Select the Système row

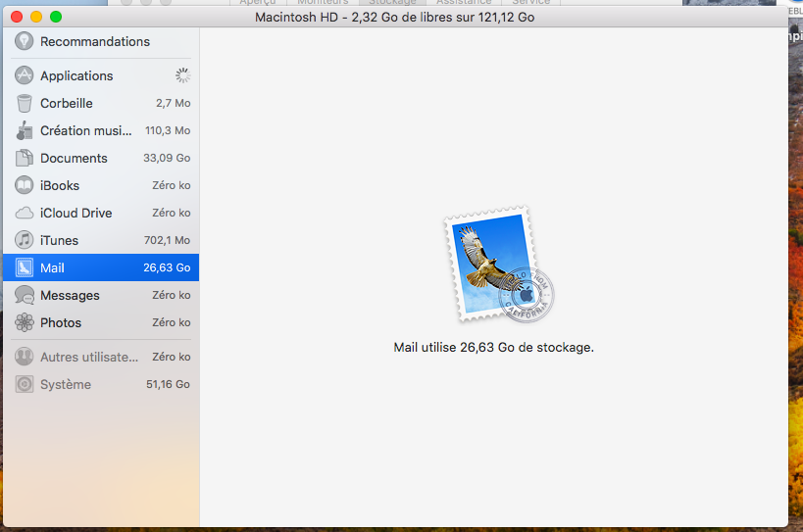pyautogui.click(x=101, y=384)
